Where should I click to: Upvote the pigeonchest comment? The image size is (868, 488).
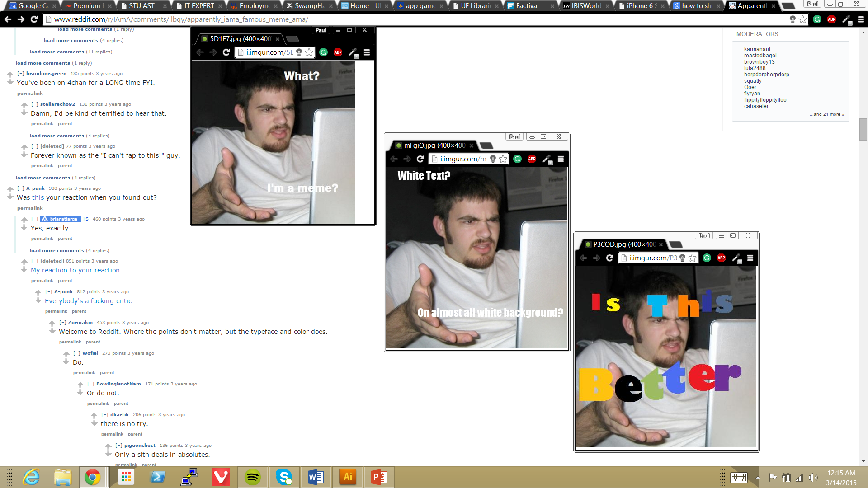108,446
